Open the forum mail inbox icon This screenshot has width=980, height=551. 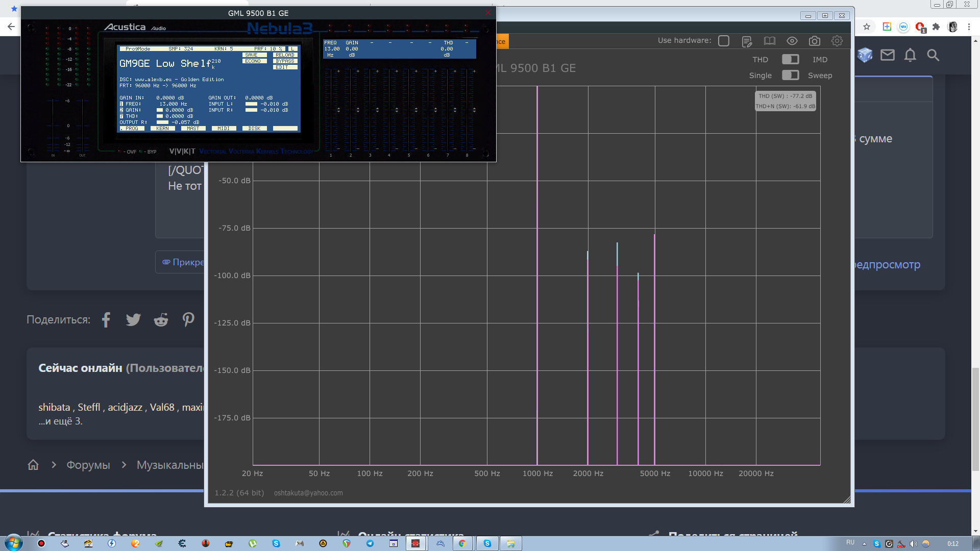(888, 55)
